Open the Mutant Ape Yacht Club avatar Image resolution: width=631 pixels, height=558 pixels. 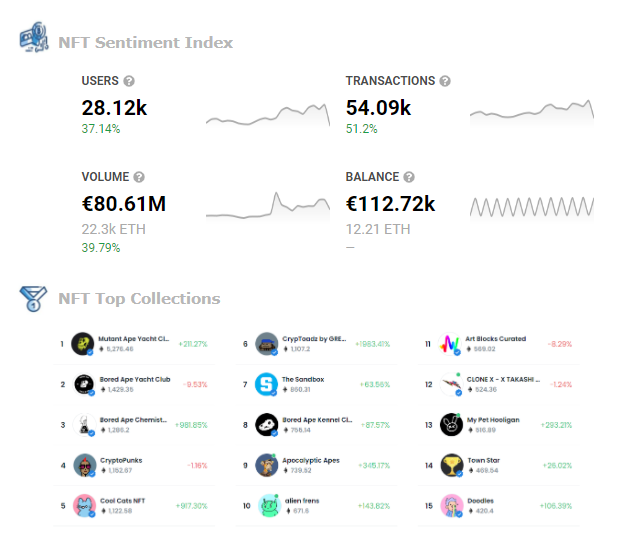[83, 344]
